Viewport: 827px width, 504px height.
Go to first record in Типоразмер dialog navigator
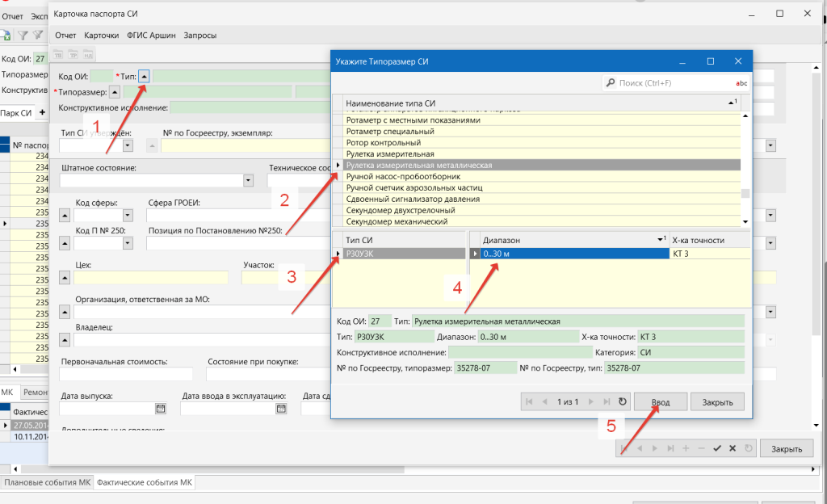point(529,401)
